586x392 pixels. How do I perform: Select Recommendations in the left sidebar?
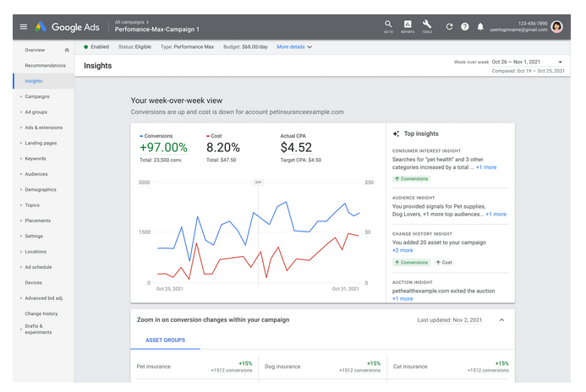click(45, 65)
